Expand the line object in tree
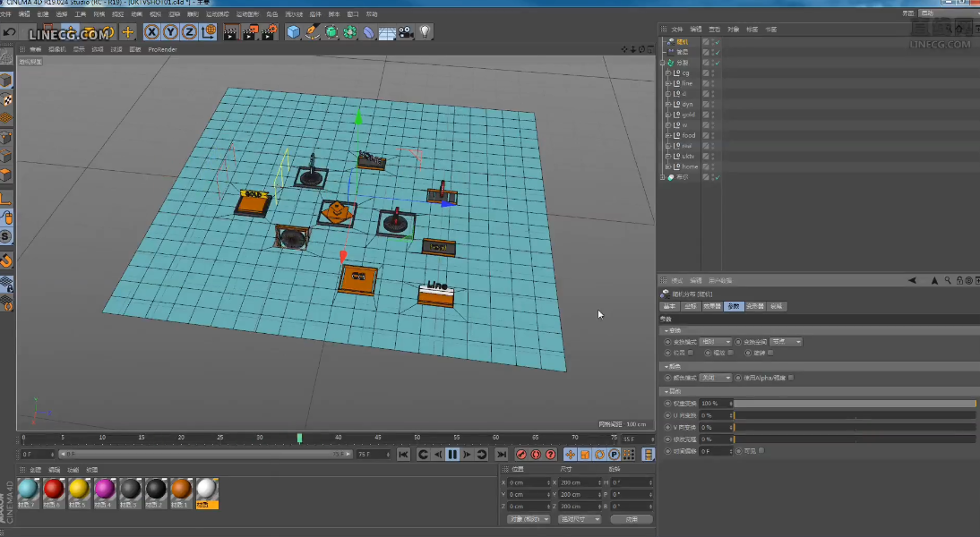980x537 pixels. [668, 83]
